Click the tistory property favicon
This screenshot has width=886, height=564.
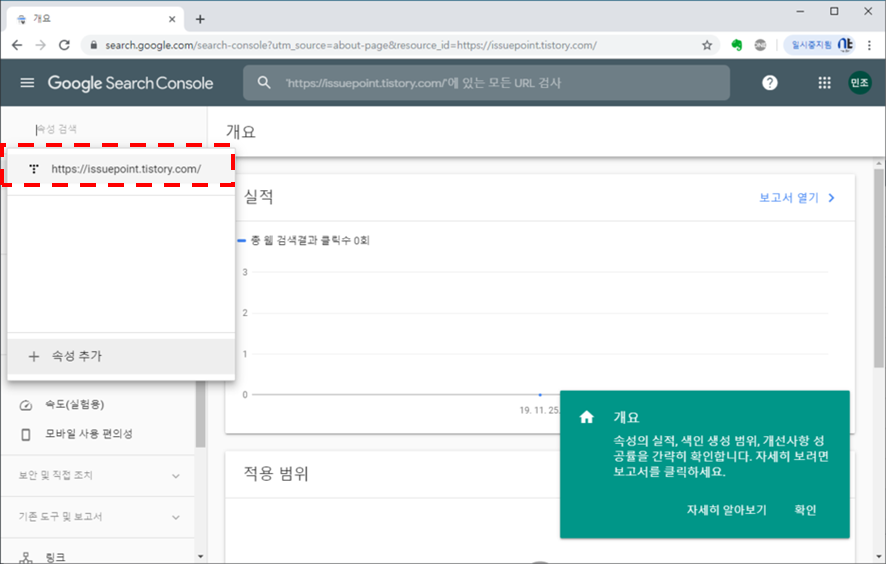point(34,168)
